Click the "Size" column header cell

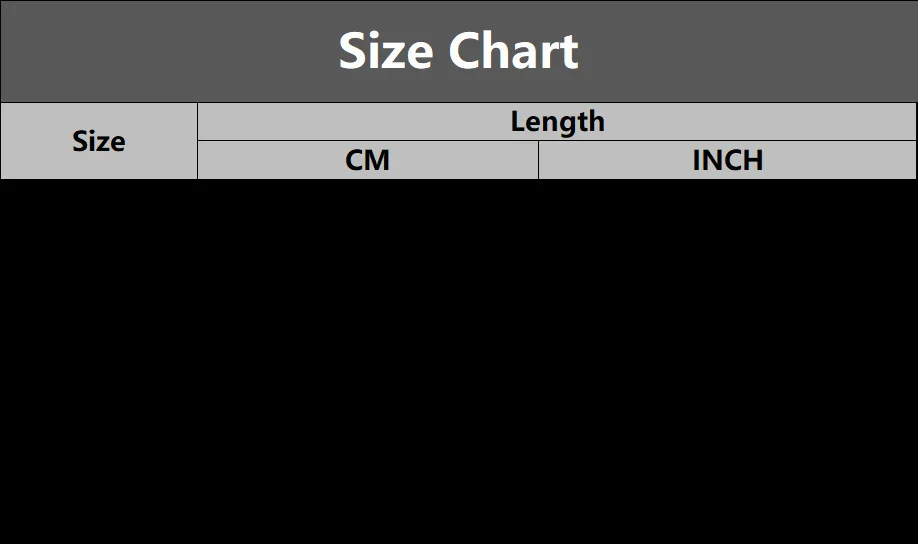pos(99,141)
